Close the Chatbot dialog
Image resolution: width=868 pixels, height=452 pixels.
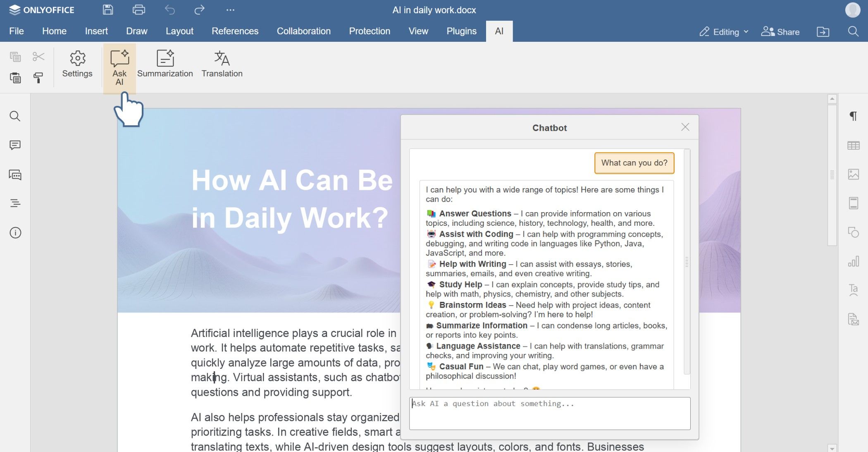coord(685,127)
